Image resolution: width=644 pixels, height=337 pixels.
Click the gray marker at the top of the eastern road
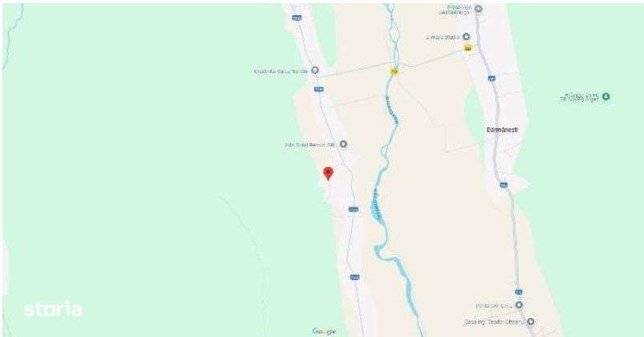478,9
